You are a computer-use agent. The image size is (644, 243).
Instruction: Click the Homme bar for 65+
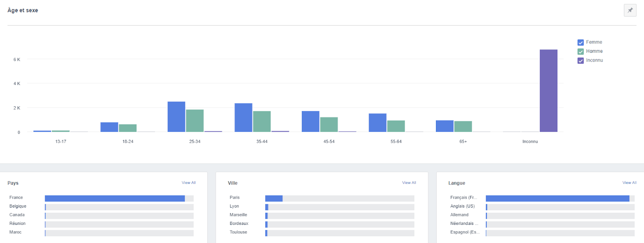pyautogui.click(x=463, y=127)
